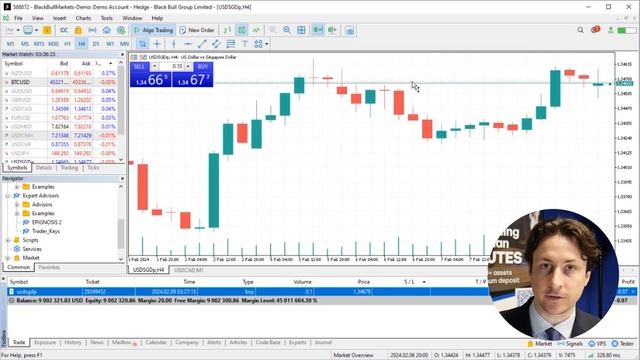Open the Signals toolbar icon
The image size is (640, 360).
tap(93, 30)
